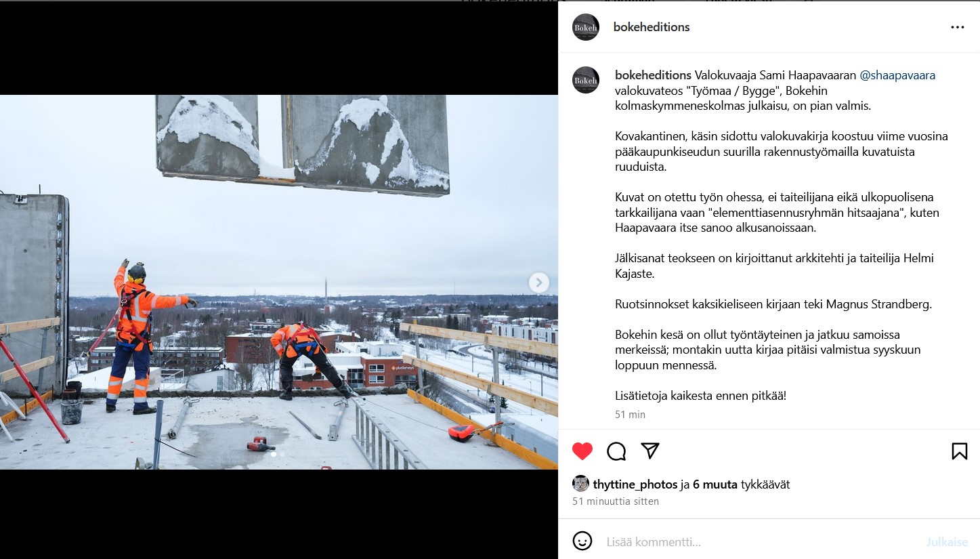Click bokeheditions username in the caption
Image resolution: width=980 pixels, height=559 pixels.
pos(653,75)
